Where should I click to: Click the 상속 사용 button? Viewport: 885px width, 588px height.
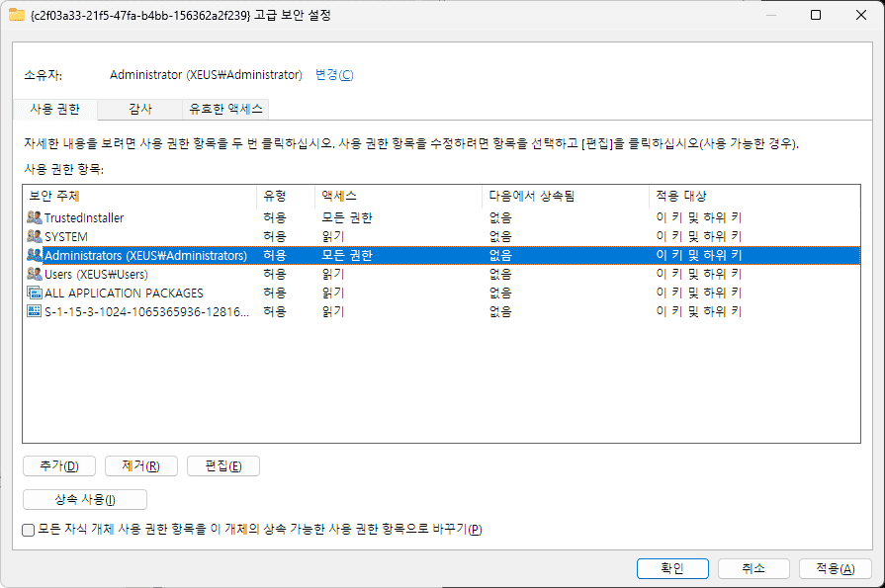[x=85, y=500]
